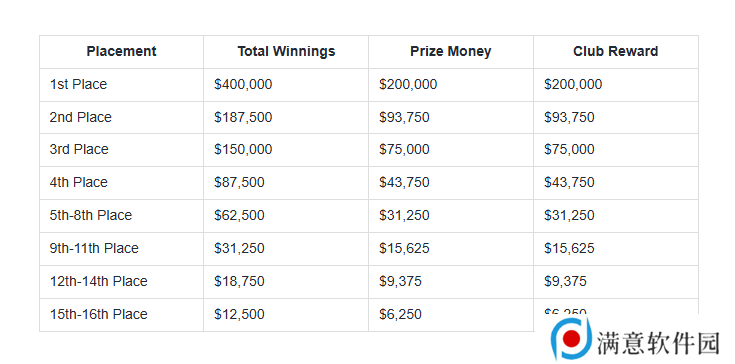
Task: Click the $200,000 Club Reward cell
Action: click(x=573, y=84)
